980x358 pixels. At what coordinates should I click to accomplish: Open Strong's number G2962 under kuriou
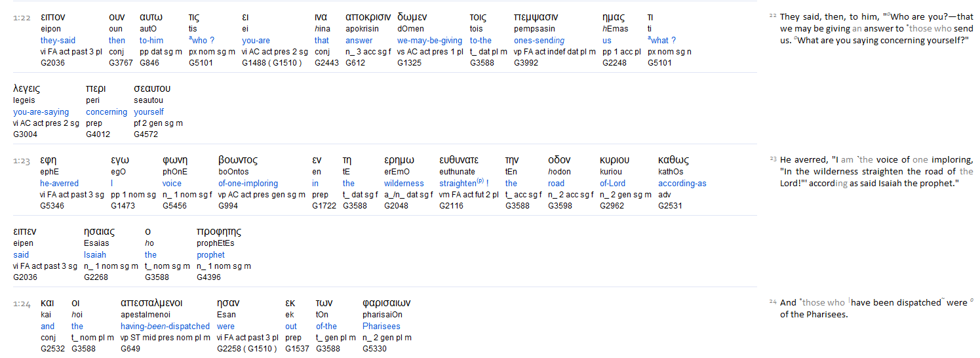(x=614, y=206)
